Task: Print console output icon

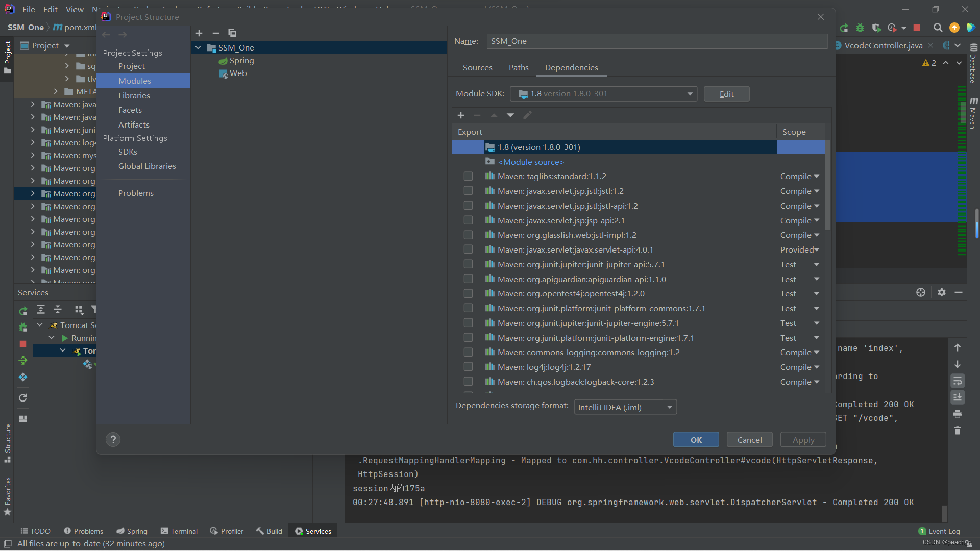Action: (958, 414)
